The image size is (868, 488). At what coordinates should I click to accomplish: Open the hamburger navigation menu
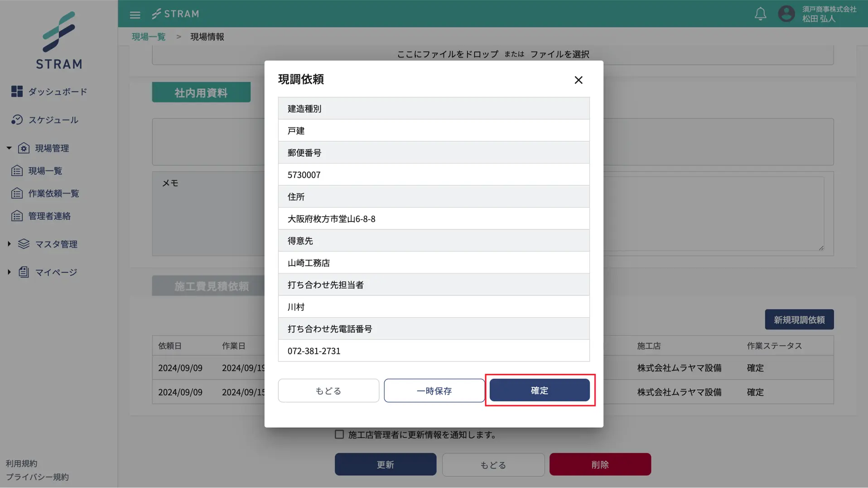click(x=135, y=14)
